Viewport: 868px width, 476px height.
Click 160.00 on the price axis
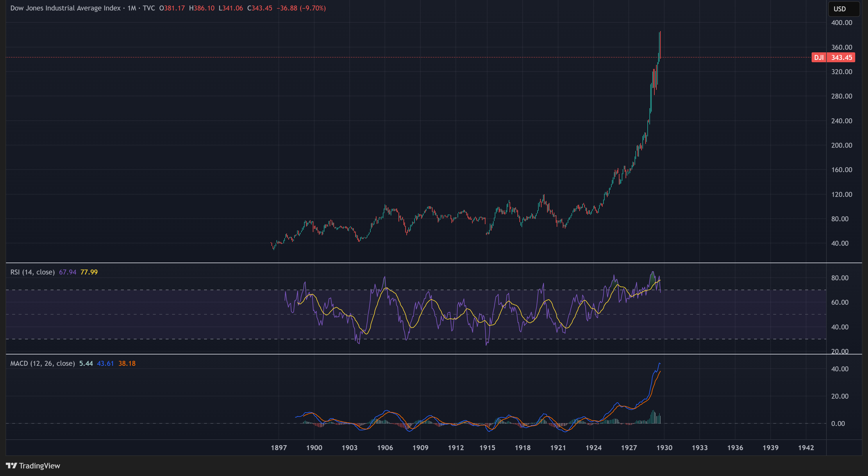click(x=841, y=170)
